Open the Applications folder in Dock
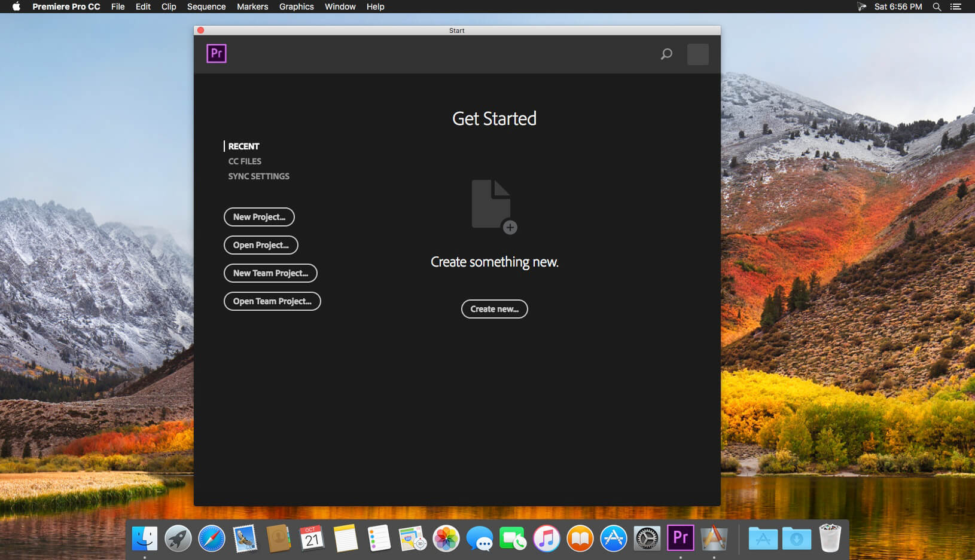The height and width of the screenshot is (560, 975). point(763,538)
